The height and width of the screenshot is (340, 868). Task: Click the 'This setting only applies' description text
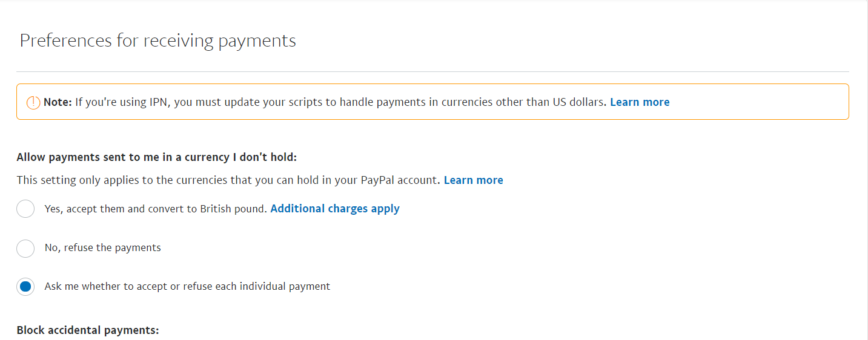click(x=228, y=180)
